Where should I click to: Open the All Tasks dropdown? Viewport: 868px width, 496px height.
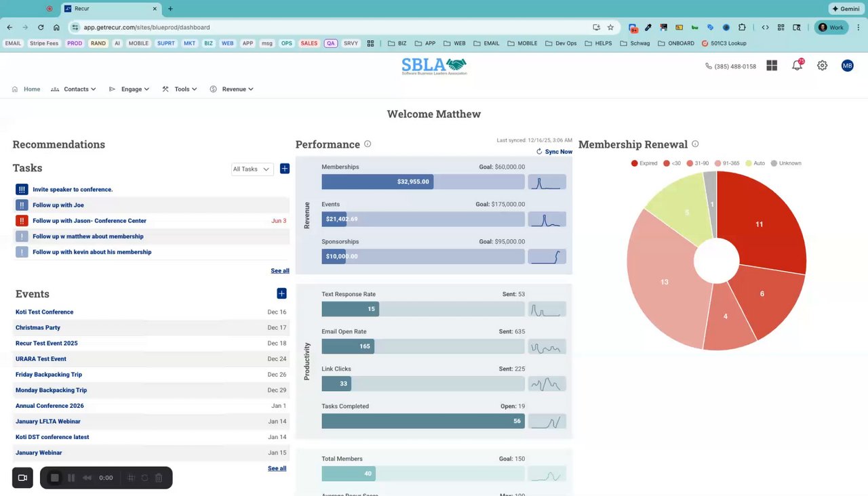click(x=252, y=169)
